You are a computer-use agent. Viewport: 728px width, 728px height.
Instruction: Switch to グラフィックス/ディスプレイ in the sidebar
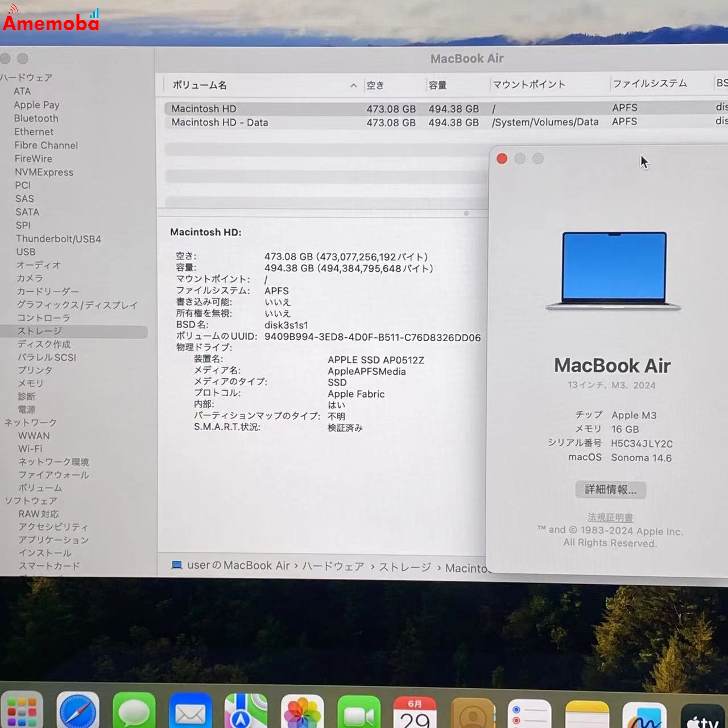coord(77,305)
